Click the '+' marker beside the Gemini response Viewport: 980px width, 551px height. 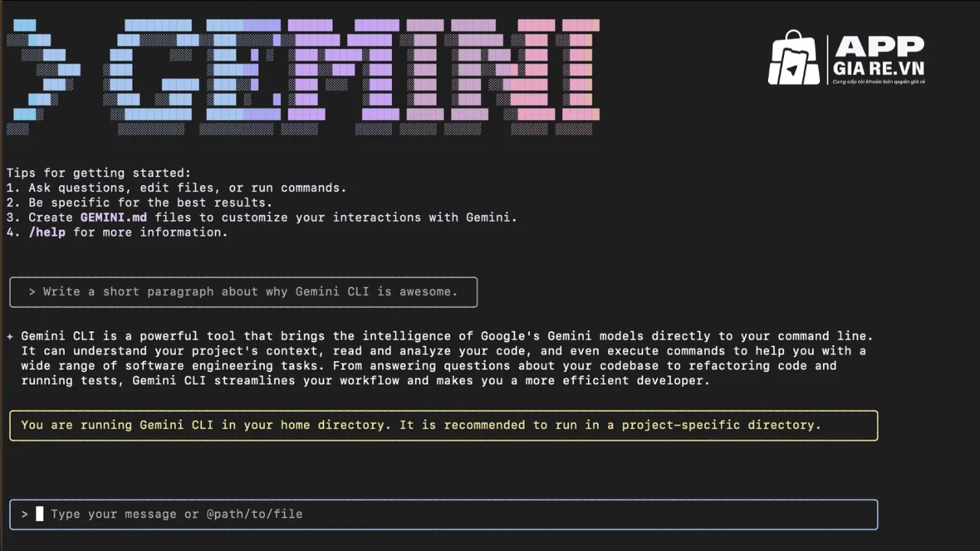pos(10,335)
